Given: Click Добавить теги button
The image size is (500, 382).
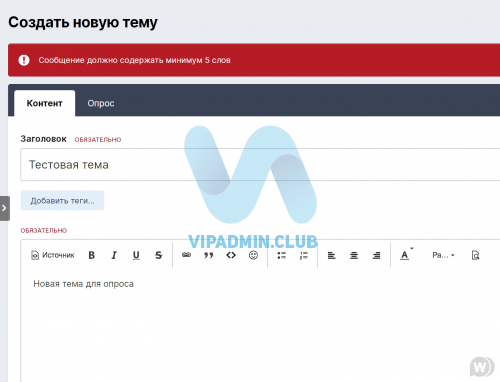Looking at the screenshot, I should coord(62,201).
